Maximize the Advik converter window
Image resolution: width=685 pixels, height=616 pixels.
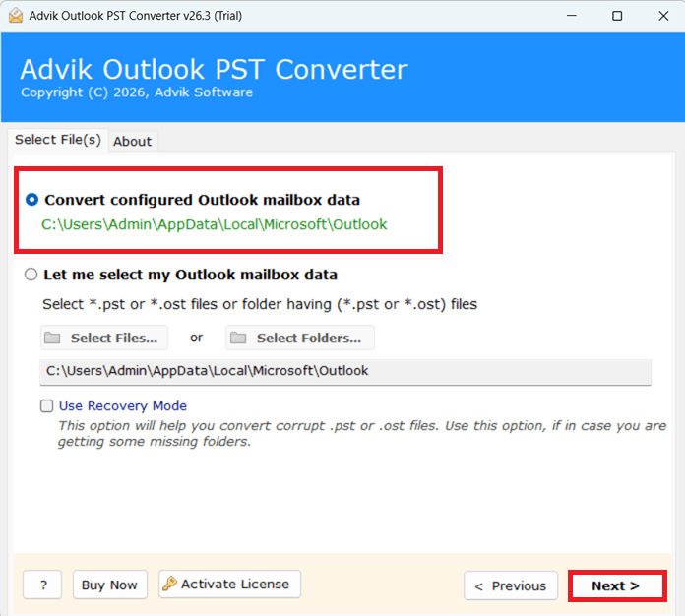617,16
